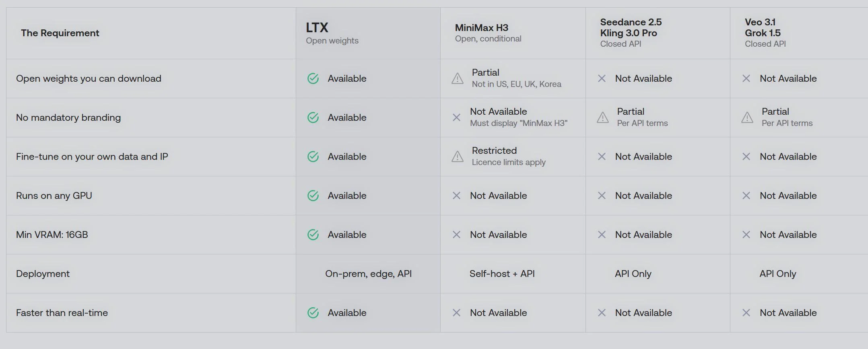Click LTX's On-prem, edge, API deployment cell
Screen dimensions: 868x349
(368, 274)
